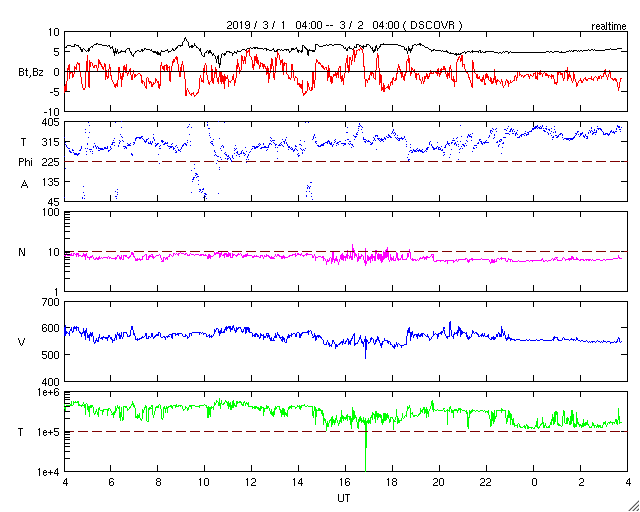The image size is (640, 512).
Task: Click the 135 tick on Phi axis
Action: click(x=51, y=182)
